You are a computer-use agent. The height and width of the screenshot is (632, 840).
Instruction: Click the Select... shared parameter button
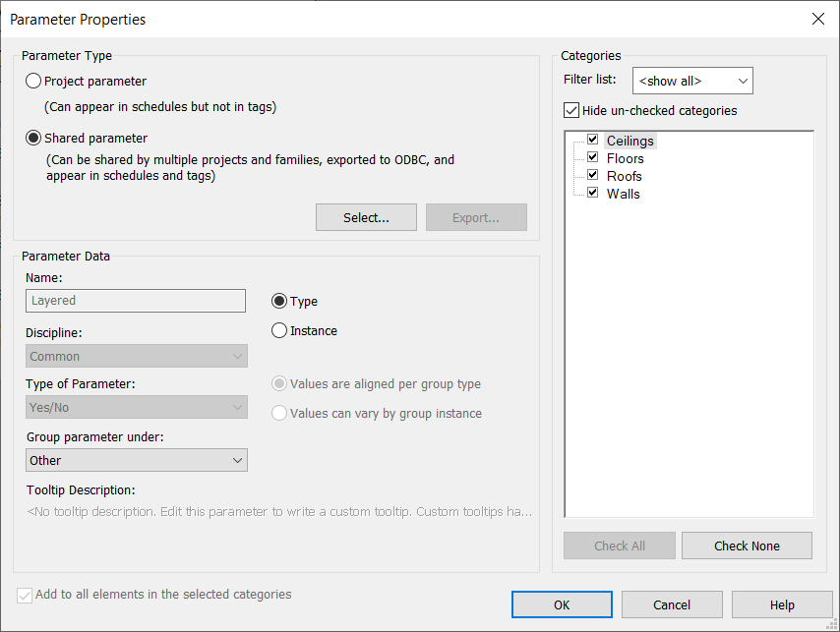tap(367, 217)
